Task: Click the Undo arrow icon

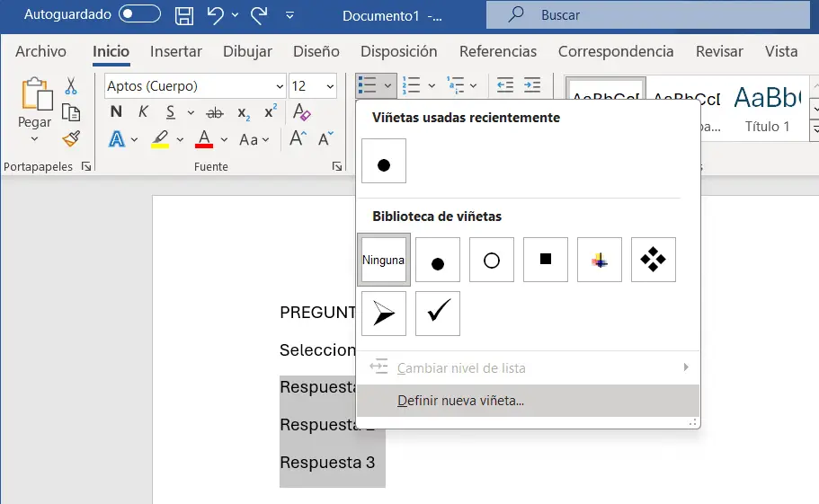Action: point(215,15)
